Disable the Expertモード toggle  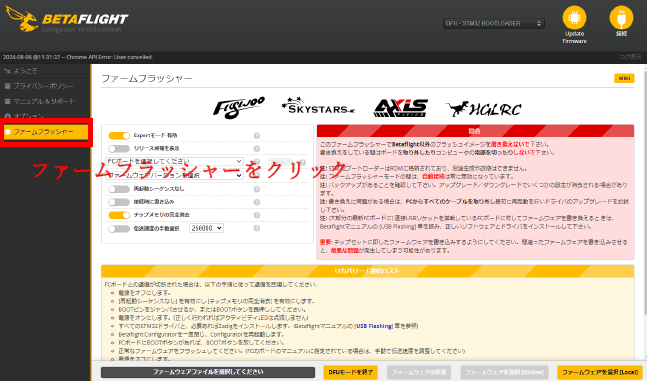119,135
